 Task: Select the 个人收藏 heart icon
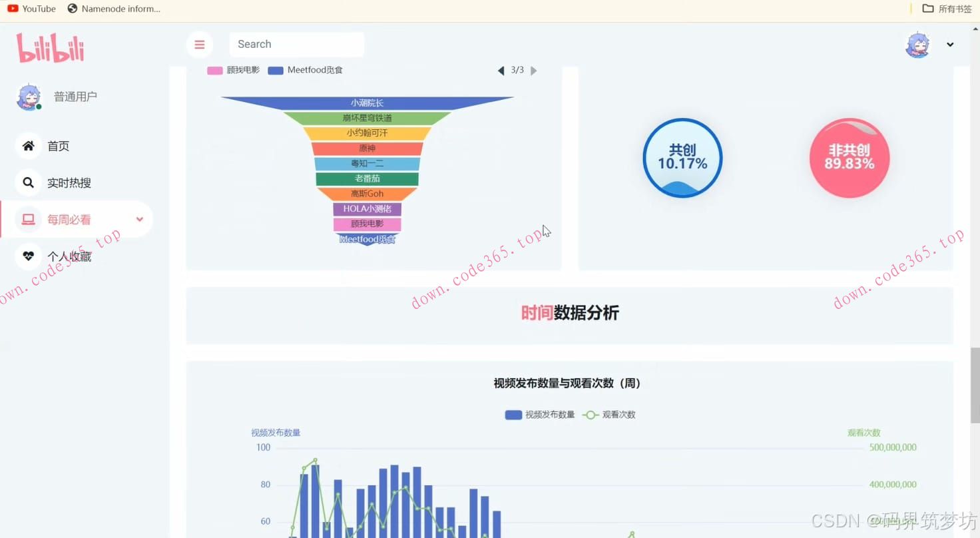click(x=28, y=256)
